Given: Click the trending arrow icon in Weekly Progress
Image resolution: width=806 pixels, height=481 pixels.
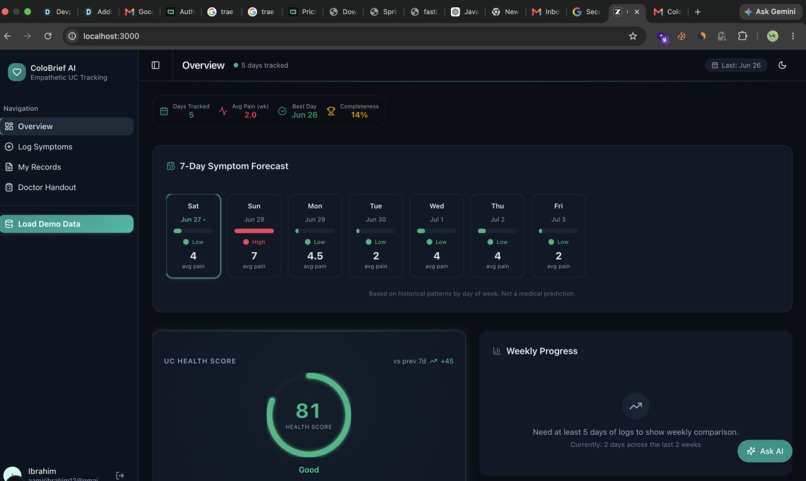Looking at the screenshot, I should (635, 406).
